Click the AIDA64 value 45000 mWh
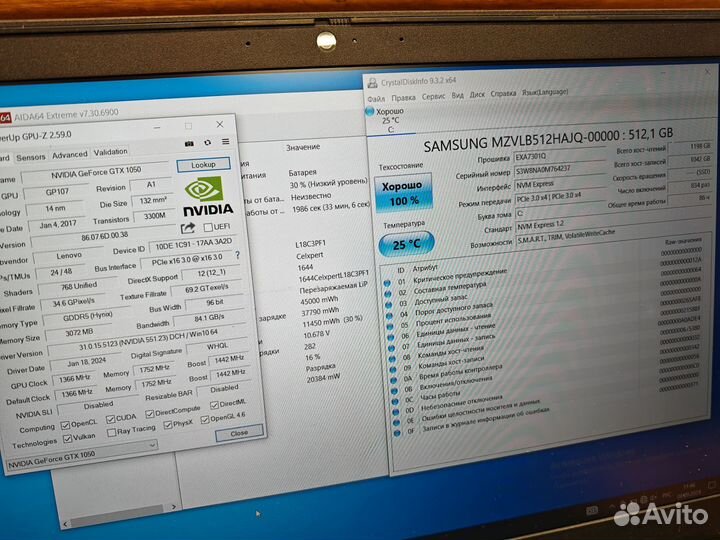Image resolution: width=720 pixels, height=540 pixels. point(319,301)
